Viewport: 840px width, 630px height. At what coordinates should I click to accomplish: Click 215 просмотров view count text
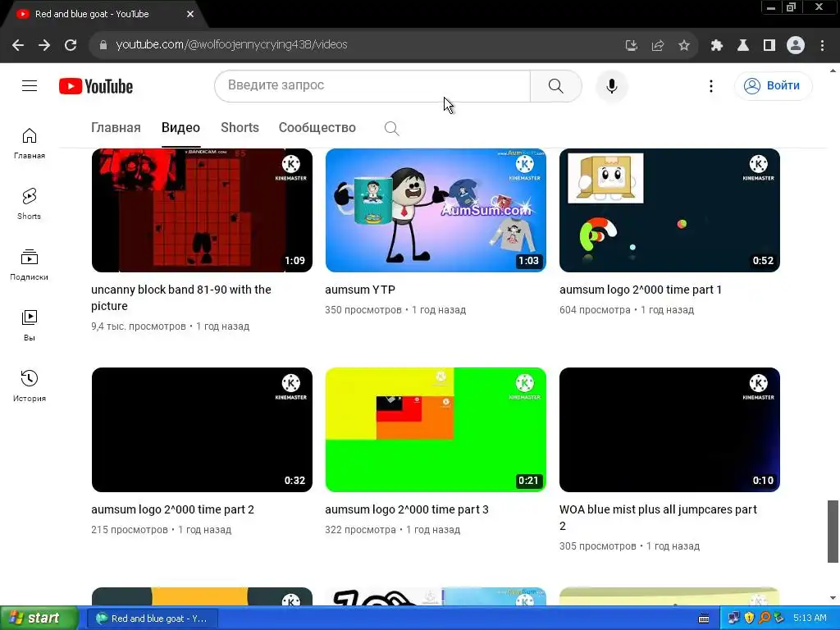tap(129, 530)
